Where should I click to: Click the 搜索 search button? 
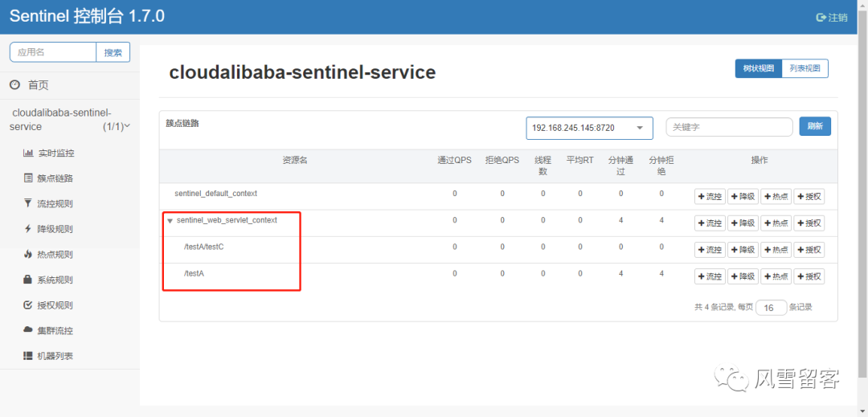click(113, 52)
